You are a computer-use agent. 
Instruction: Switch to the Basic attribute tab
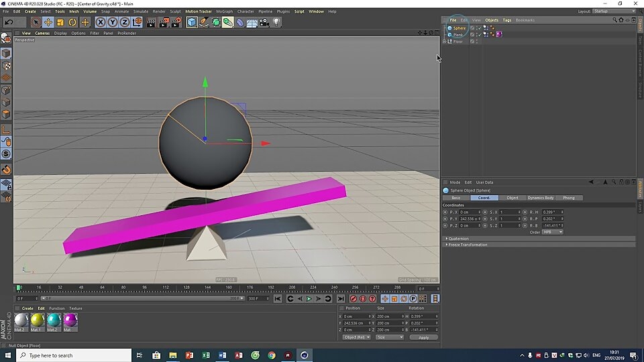456,198
